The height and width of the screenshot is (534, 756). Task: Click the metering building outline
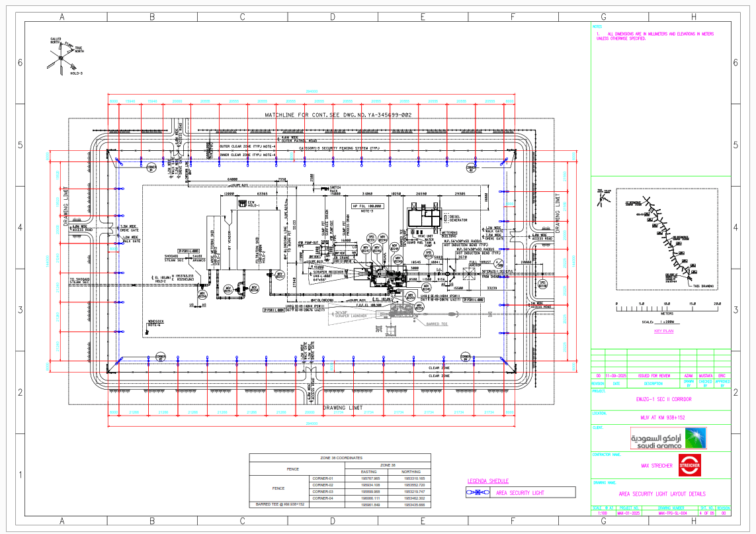(424, 218)
